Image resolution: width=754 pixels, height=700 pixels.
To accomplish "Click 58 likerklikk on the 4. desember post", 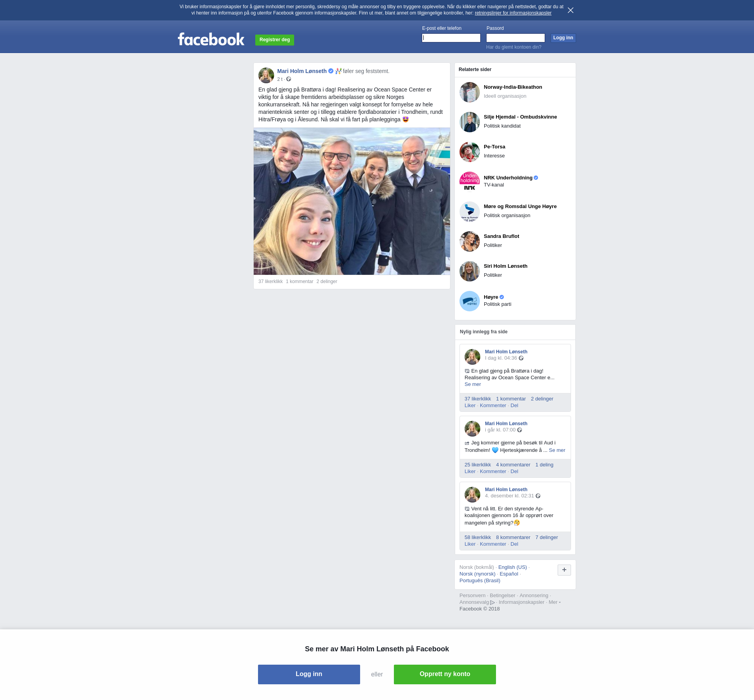I will [478, 537].
